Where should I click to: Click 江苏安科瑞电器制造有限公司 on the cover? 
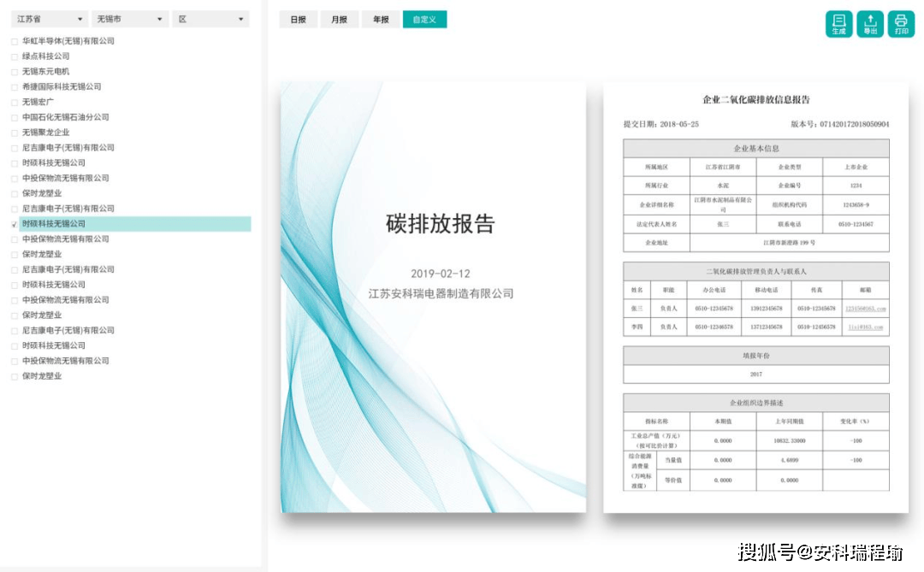pyautogui.click(x=441, y=293)
